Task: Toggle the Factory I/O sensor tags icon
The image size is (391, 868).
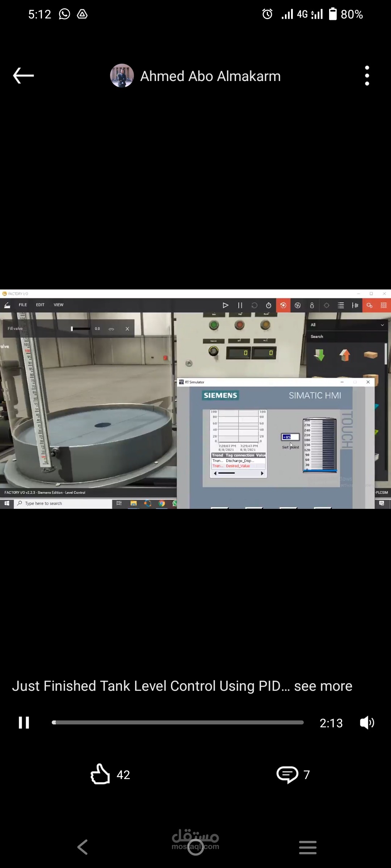Action: 355,305
